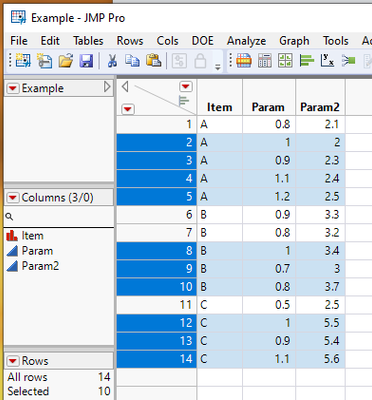372x400 pixels.
Task: Click in the columns search field
Action: pos(59,217)
